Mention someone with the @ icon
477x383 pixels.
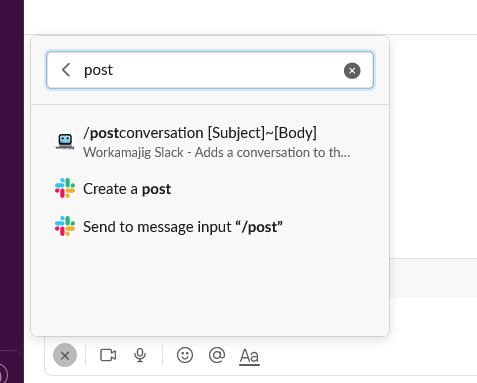[217, 355]
